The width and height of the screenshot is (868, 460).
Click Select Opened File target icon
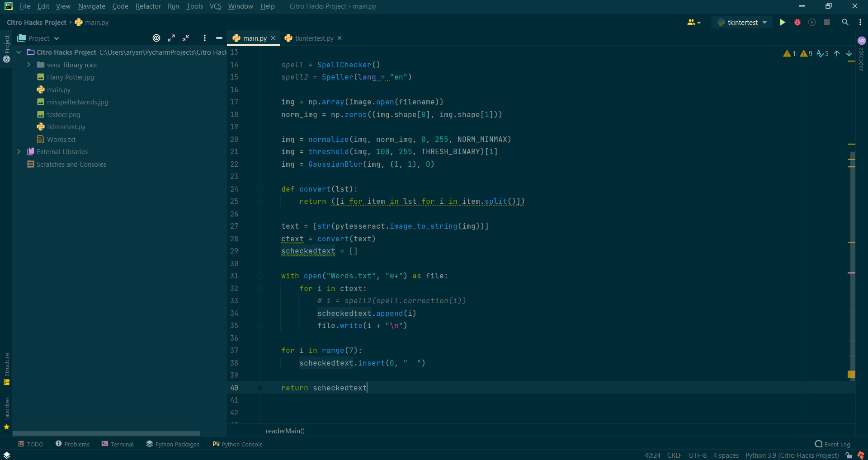156,38
